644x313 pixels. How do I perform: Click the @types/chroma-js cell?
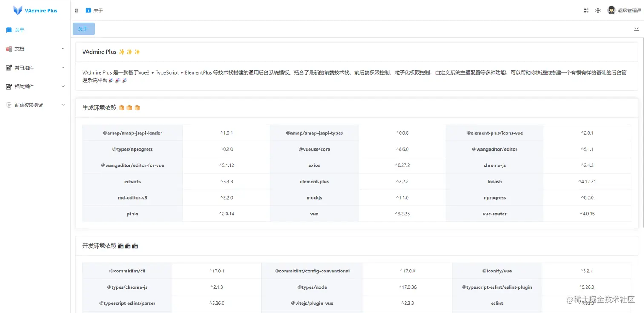127,287
